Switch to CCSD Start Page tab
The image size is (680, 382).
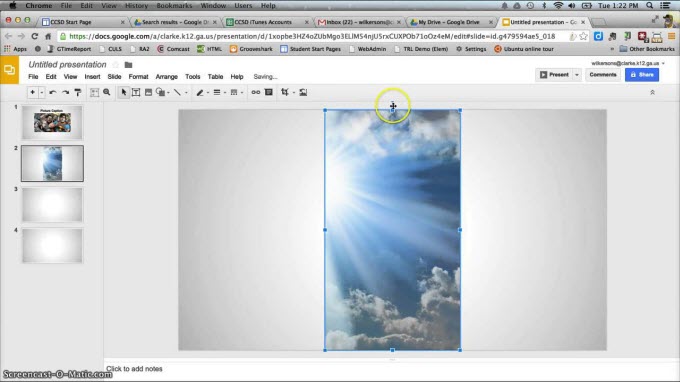[x=82, y=22]
